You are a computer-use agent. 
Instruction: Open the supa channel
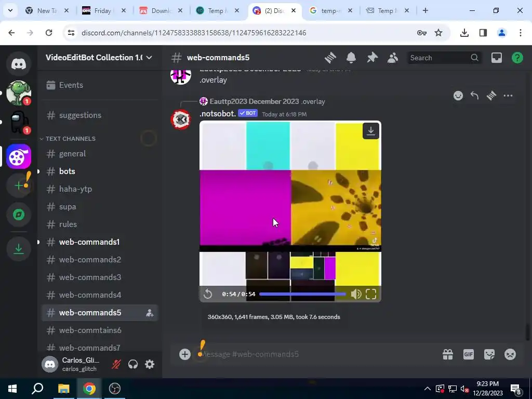click(x=99, y=207)
